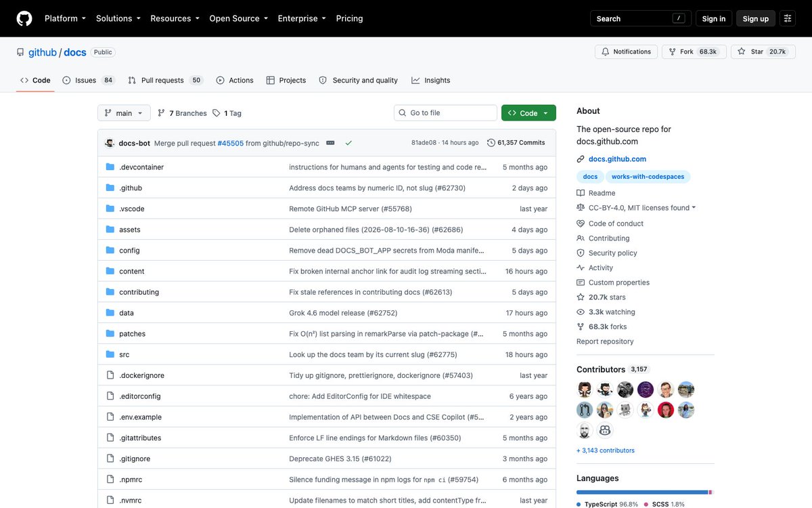Click the TypeScript segment of languages bar
Viewport: 812px width, 508px height.
[642, 492]
